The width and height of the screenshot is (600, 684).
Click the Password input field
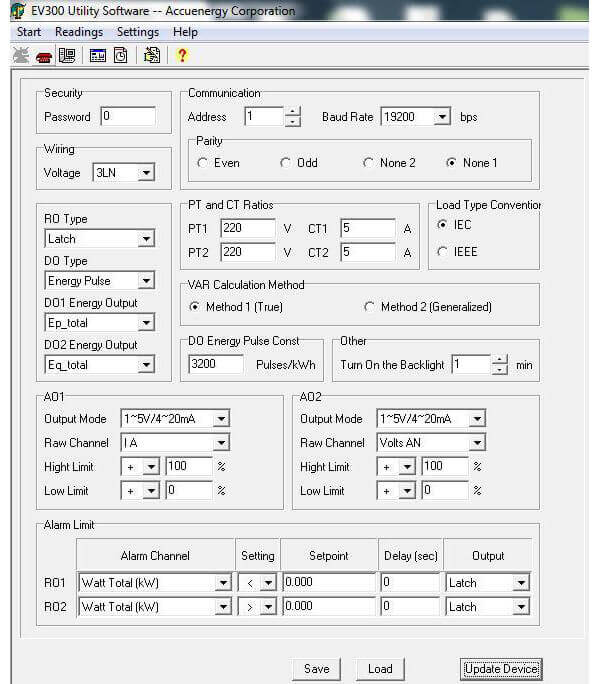[127, 116]
